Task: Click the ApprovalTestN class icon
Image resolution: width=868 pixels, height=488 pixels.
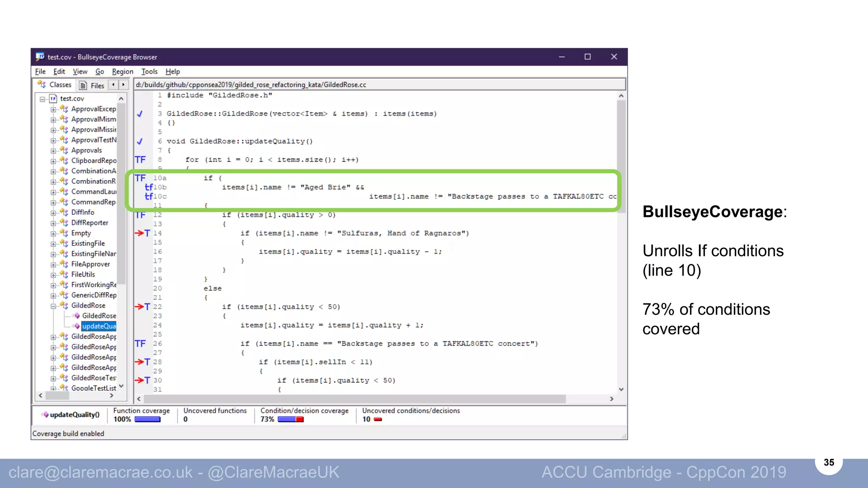Action: point(64,139)
